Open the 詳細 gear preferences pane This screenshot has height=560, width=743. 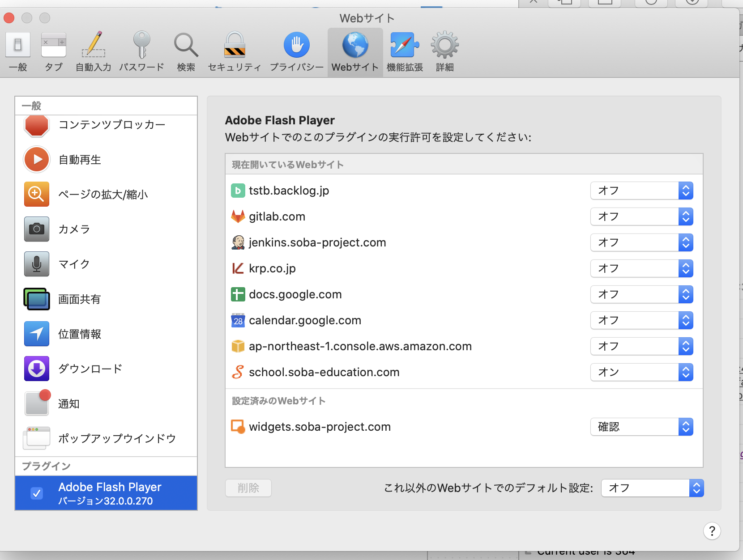445,52
